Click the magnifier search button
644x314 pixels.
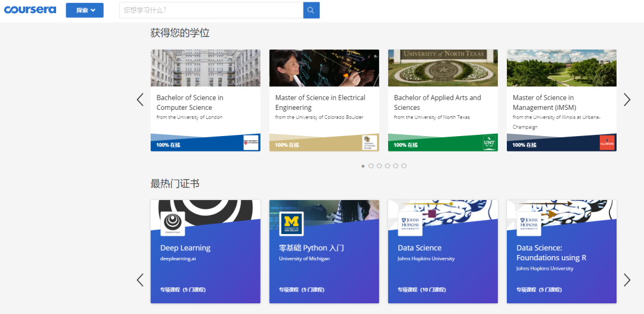coord(311,10)
